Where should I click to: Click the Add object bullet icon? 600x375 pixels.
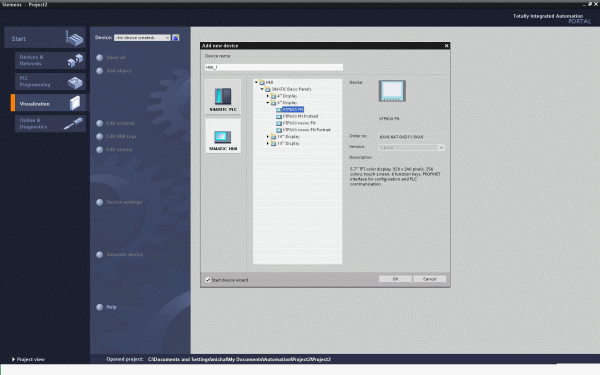click(x=99, y=71)
